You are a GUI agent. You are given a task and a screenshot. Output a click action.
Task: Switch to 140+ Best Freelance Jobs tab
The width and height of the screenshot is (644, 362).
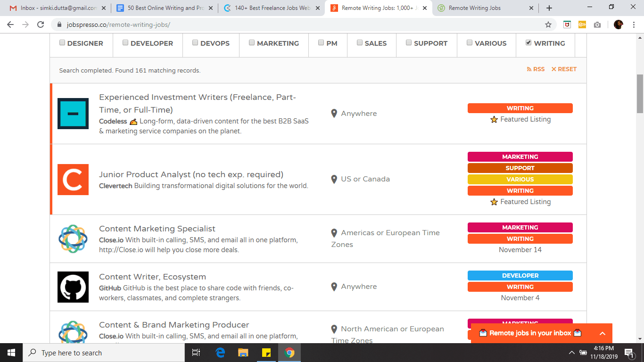tap(271, 8)
